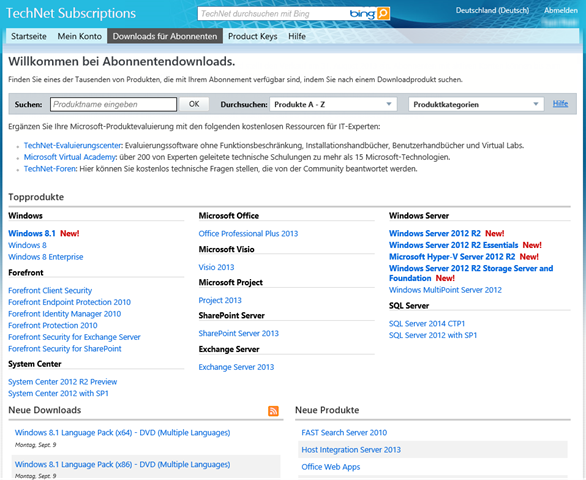This screenshot has height=480, width=586.
Task: Open SQL Server 2014 CTP1 link
Action: click(x=427, y=323)
